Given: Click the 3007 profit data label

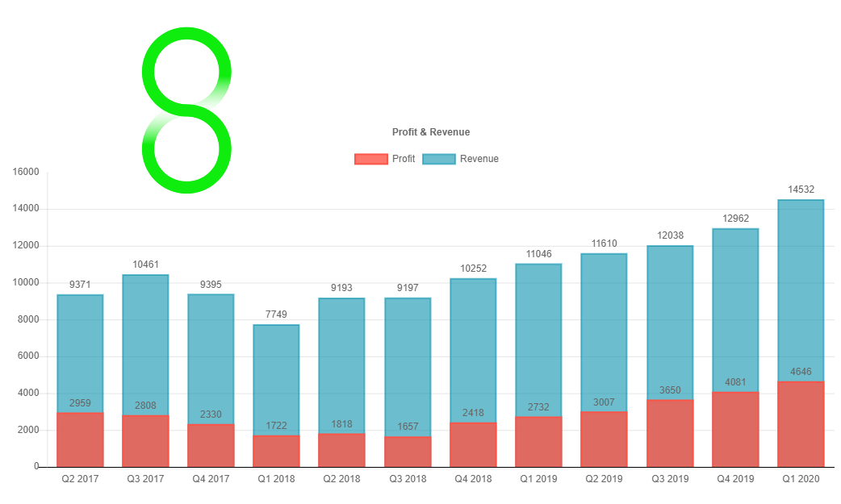Looking at the screenshot, I should point(604,402).
